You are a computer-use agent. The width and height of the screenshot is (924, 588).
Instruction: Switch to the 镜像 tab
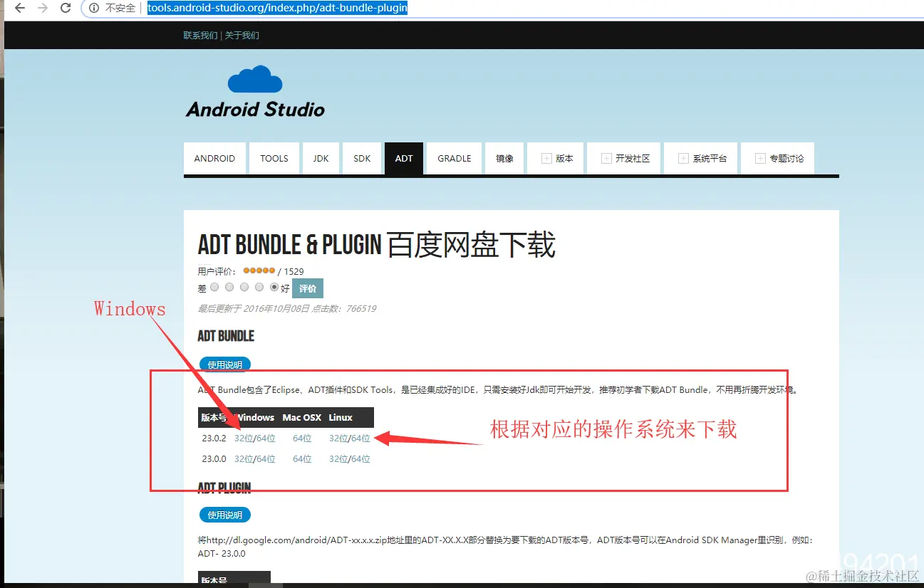click(x=504, y=158)
